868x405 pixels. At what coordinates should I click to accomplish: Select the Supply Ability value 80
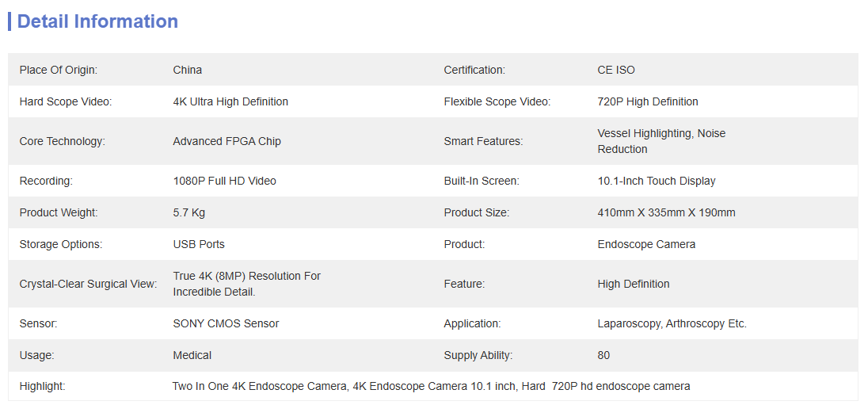point(604,355)
